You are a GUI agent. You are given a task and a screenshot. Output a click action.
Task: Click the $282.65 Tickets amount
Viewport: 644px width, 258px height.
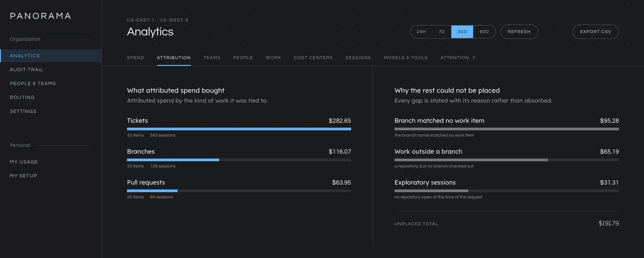pos(340,121)
